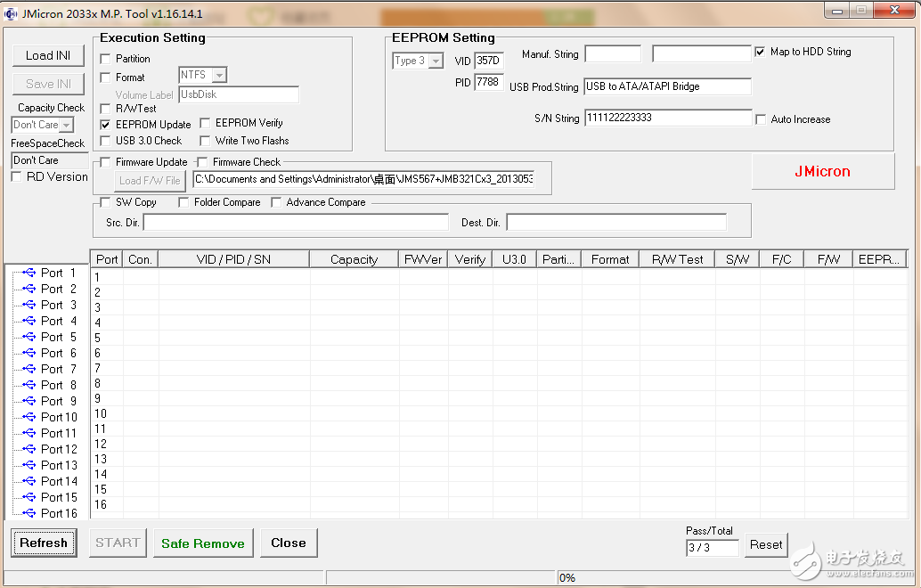Enable the Auto Increase checkbox
This screenshot has width=921, height=588.
[761, 119]
